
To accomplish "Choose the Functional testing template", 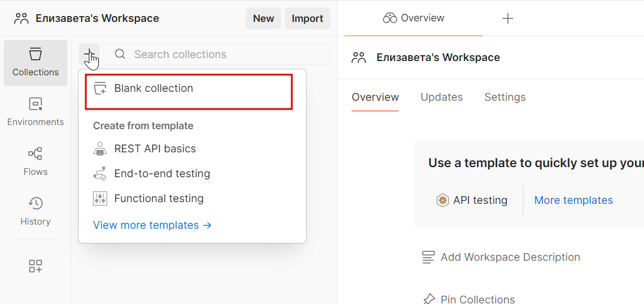I will tap(159, 199).
